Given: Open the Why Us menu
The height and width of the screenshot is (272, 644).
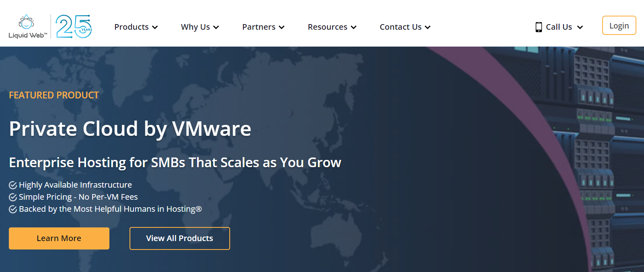Looking at the screenshot, I should (200, 27).
